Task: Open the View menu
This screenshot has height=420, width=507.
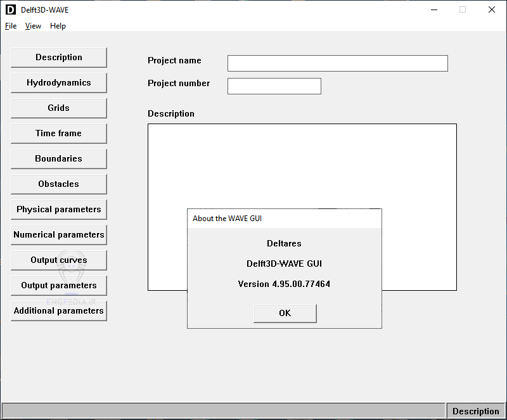Action: click(33, 26)
